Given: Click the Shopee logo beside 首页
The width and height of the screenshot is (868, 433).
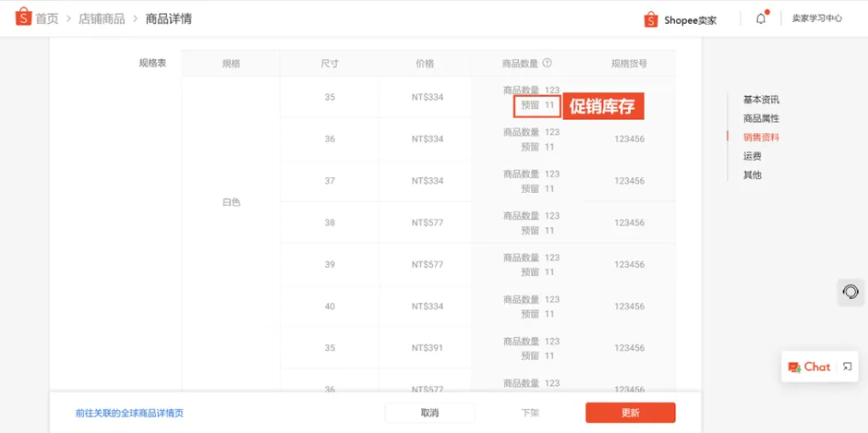Looking at the screenshot, I should [x=23, y=18].
